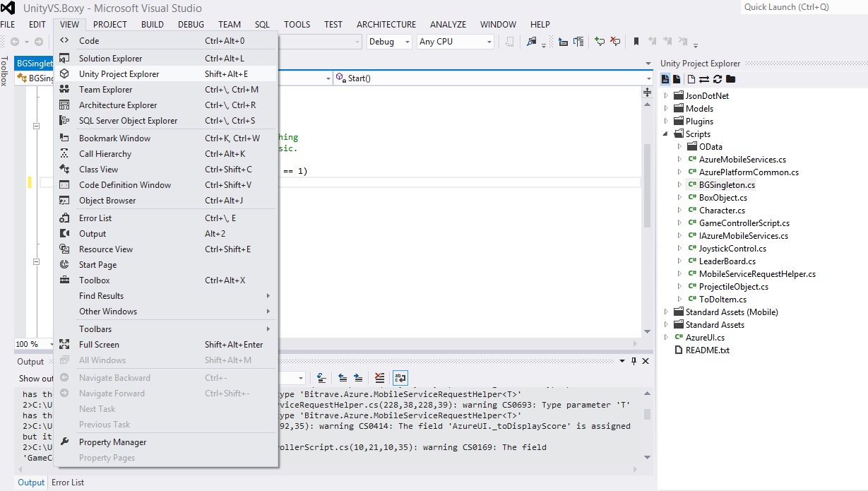Open the Toolbars submenu

166,329
